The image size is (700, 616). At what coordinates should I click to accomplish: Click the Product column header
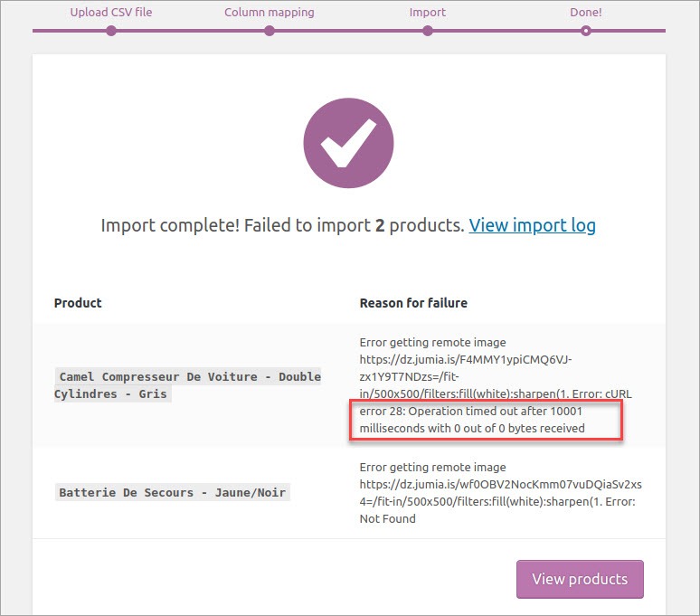click(x=78, y=303)
